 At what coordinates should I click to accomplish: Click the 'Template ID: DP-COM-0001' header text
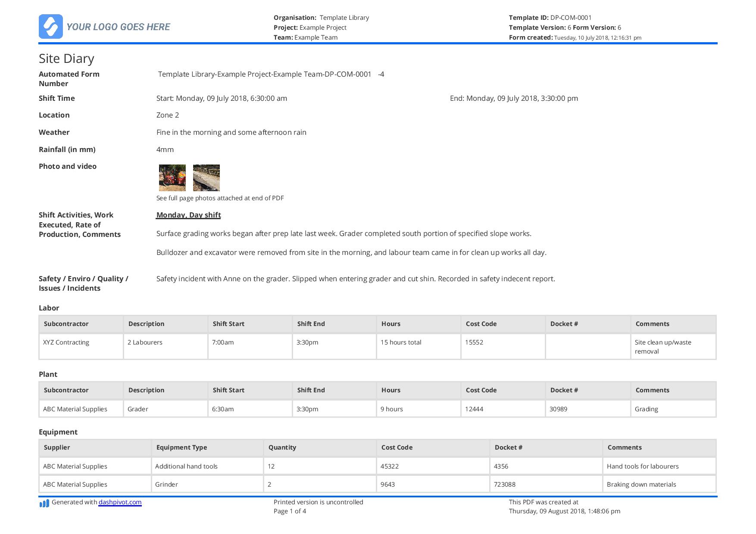550,18
